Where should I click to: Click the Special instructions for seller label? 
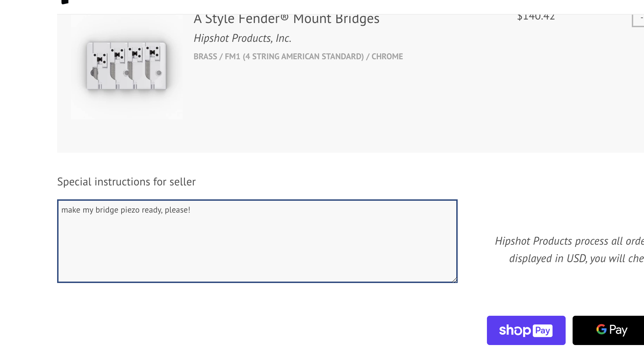126,182
